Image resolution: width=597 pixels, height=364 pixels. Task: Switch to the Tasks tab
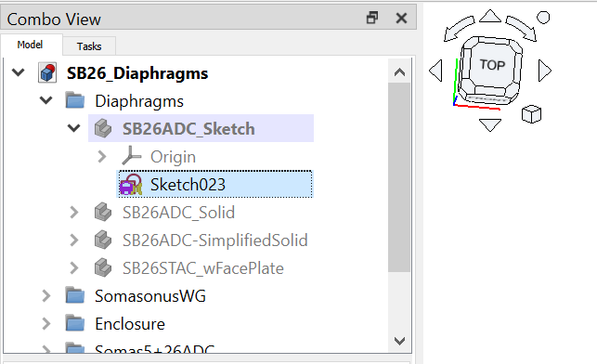click(x=89, y=46)
